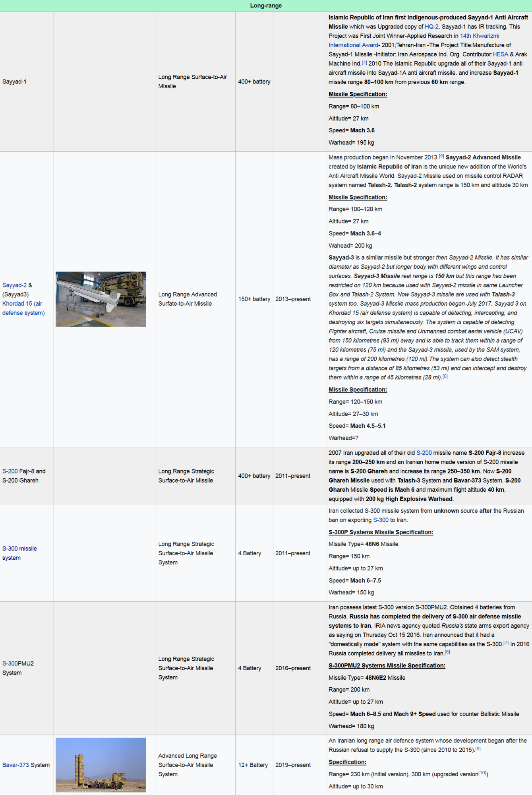Click 'Speed= Mach 4.5–5.1' line
The image size is (532, 795).
point(357,426)
